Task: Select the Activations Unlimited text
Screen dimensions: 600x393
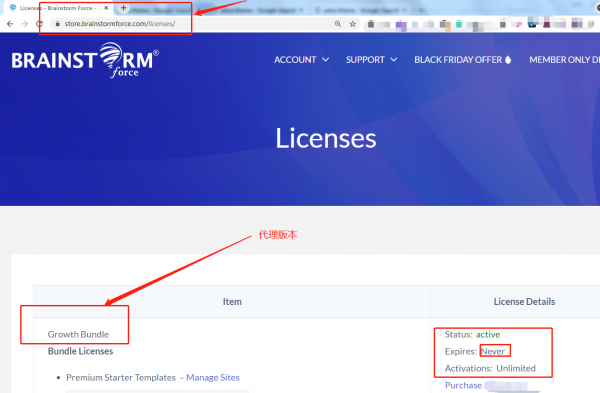Action: click(x=490, y=369)
